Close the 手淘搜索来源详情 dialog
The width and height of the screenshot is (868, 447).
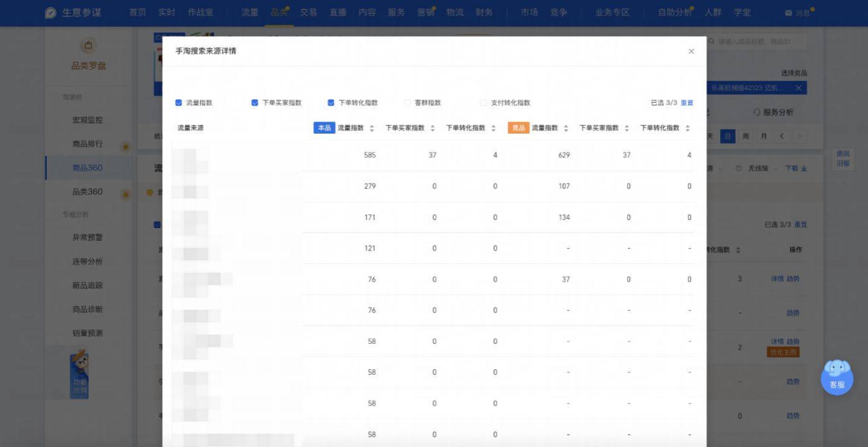pyautogui.click(x=691, y=52)
